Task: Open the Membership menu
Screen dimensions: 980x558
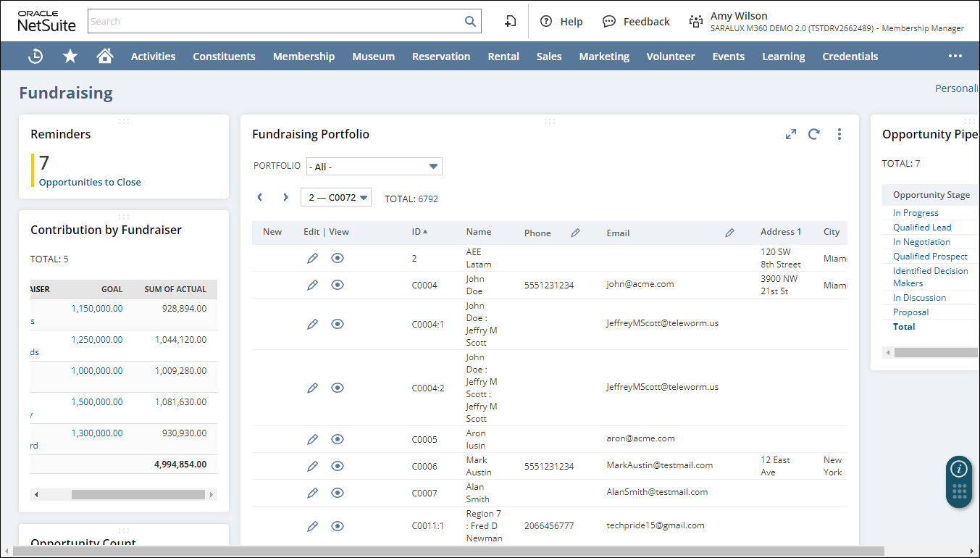Action: tap(303, 56)
